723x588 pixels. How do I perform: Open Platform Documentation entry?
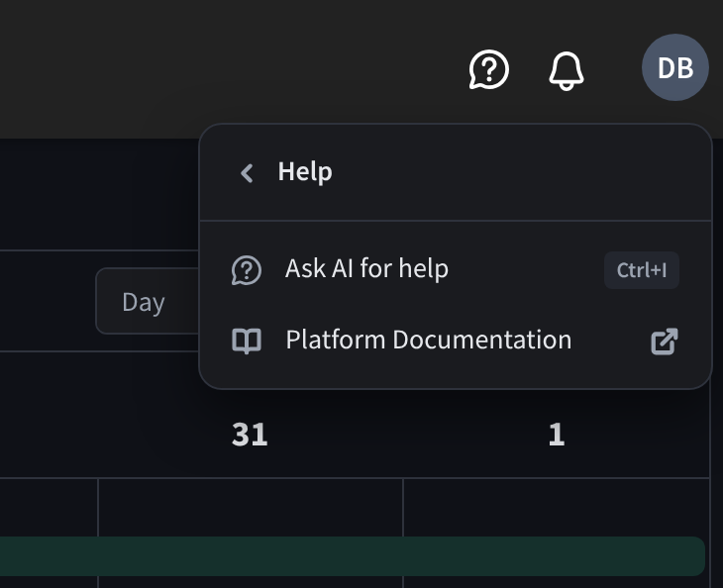(456, 341)
